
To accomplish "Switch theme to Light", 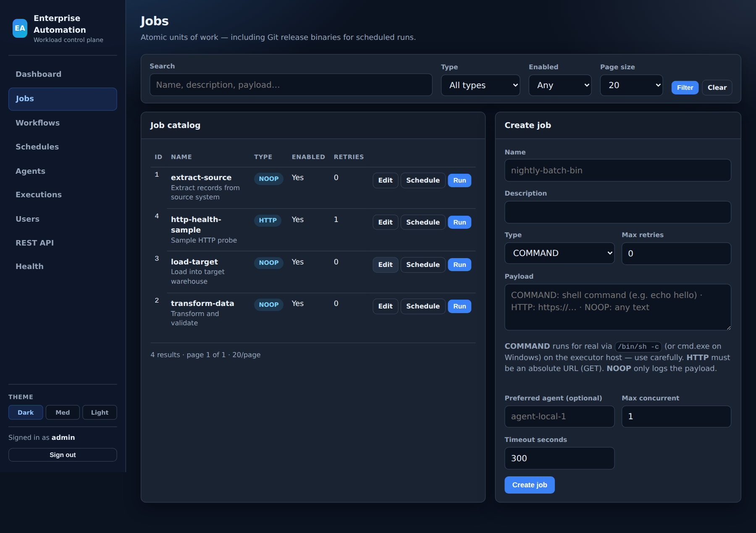I will 100,413.
